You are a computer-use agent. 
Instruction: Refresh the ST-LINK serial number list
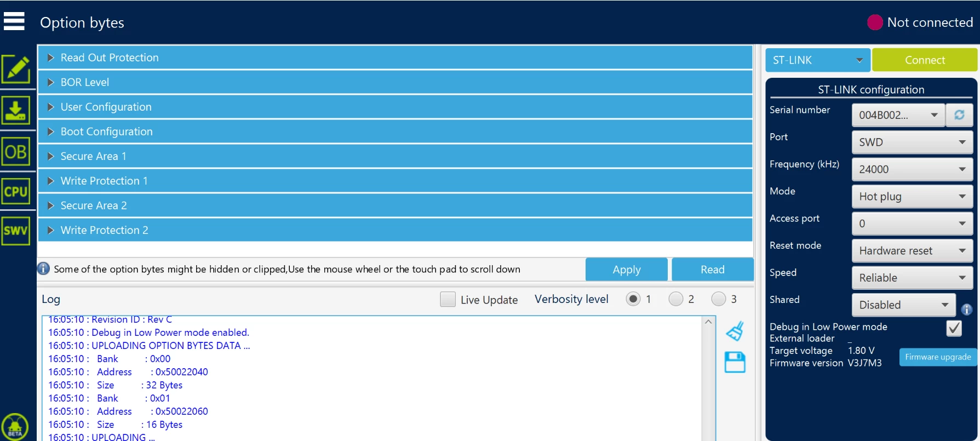(959, 114)
